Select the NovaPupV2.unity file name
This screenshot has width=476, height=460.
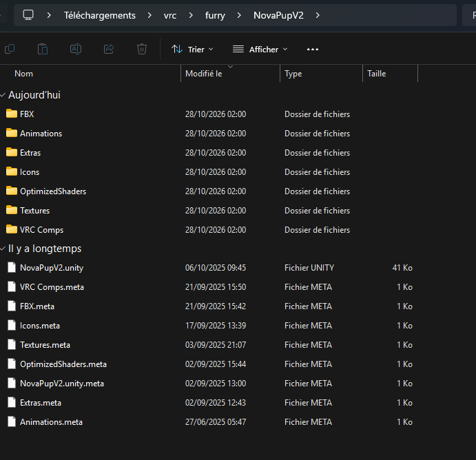pyautogui.click(x=52, y=268)
